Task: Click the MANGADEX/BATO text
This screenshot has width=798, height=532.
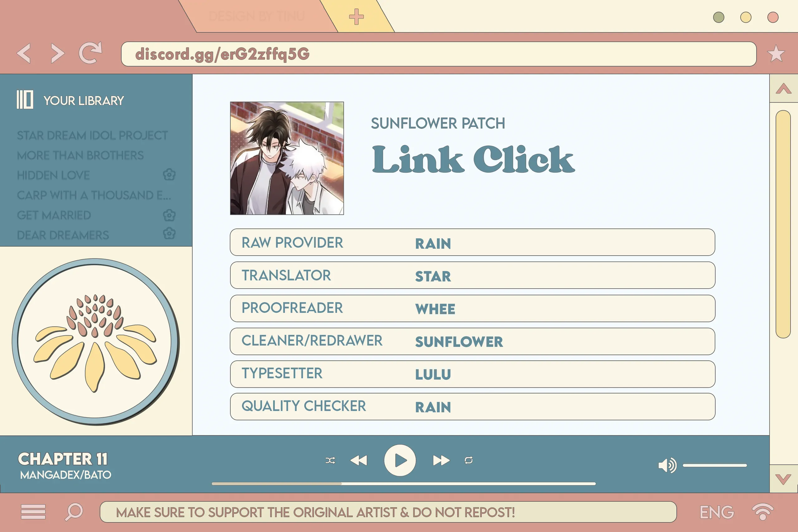Action: (65, 475)
